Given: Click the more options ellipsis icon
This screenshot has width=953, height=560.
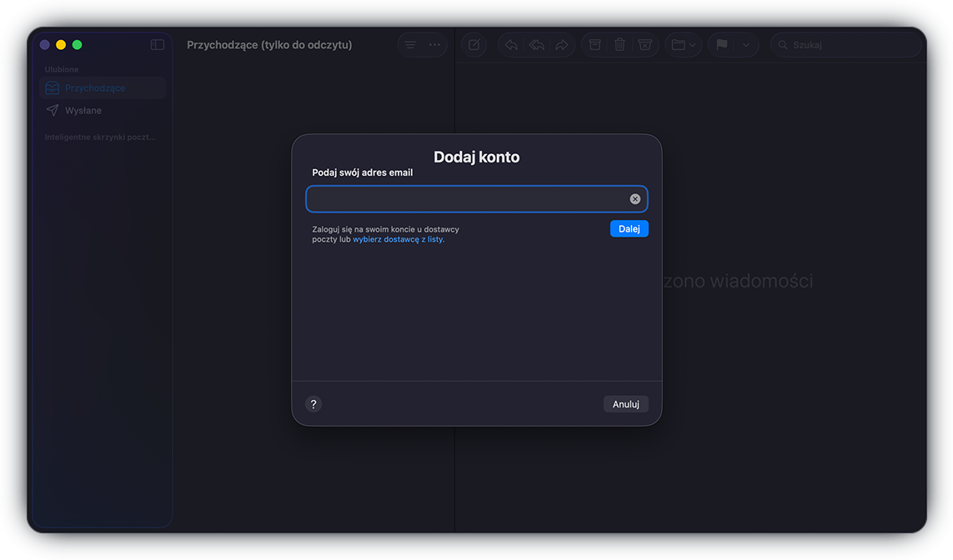Looking at the screenshot, I should (x=434, y=44).
